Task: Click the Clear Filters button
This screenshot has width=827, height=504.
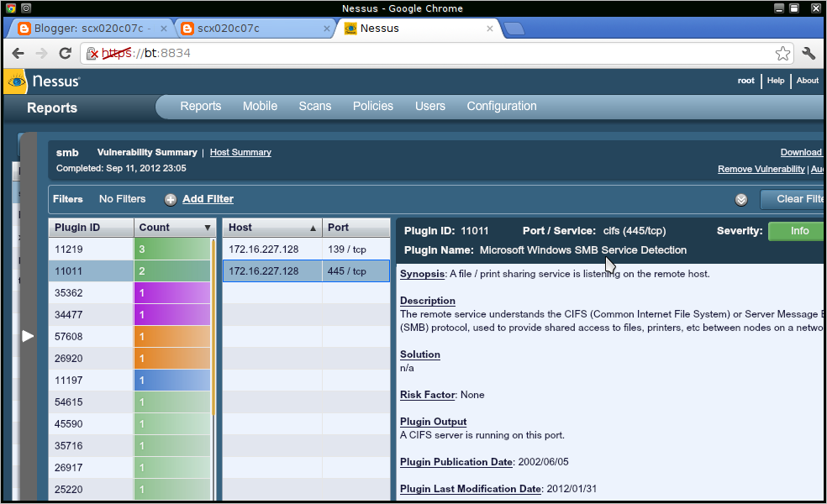Action: pyautogui.click(x=793, y=199)
